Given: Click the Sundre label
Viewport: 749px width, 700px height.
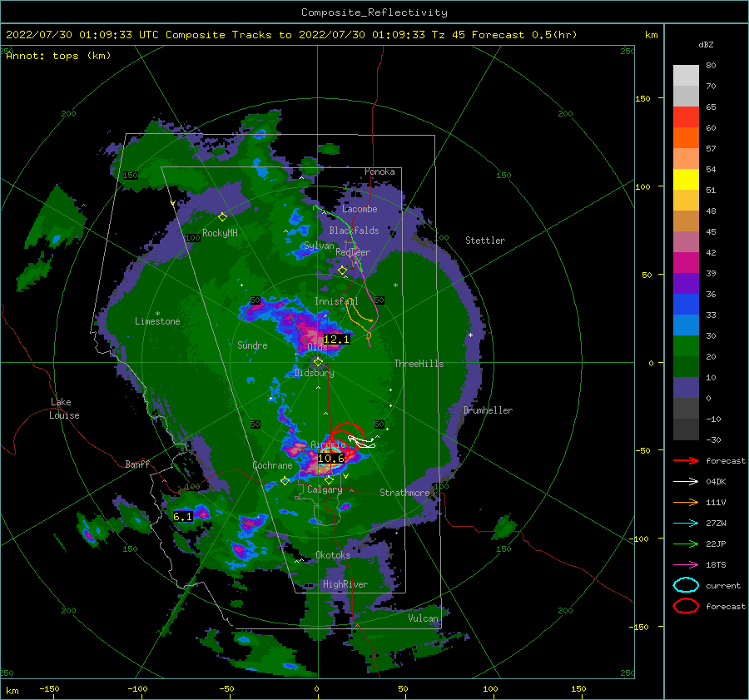Looking at the screenshot, I should [x=252, y=345].
